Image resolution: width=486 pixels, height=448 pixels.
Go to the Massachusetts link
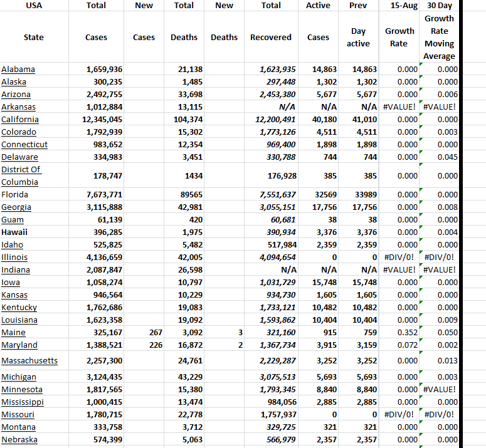pos(29,361)
